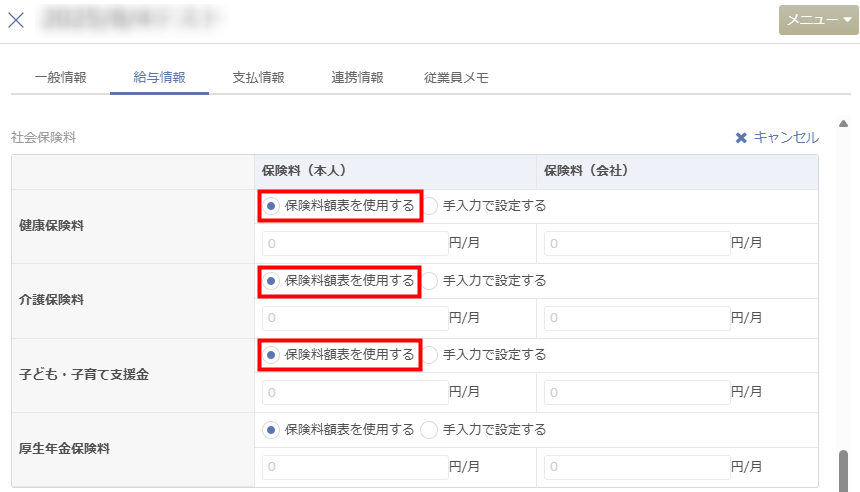Click 健康保険料 employee amount input field
The image size is (860, 492).
click(x=355, y=243)
